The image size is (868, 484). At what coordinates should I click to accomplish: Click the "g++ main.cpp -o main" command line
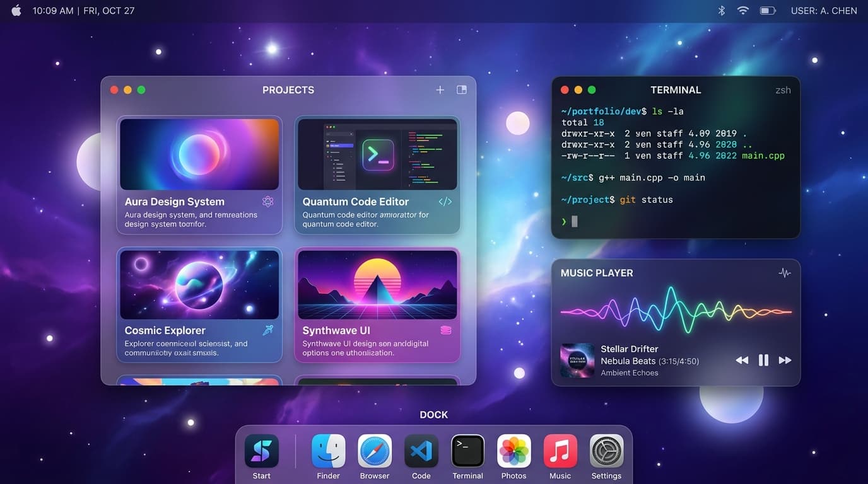click(653, 178)
